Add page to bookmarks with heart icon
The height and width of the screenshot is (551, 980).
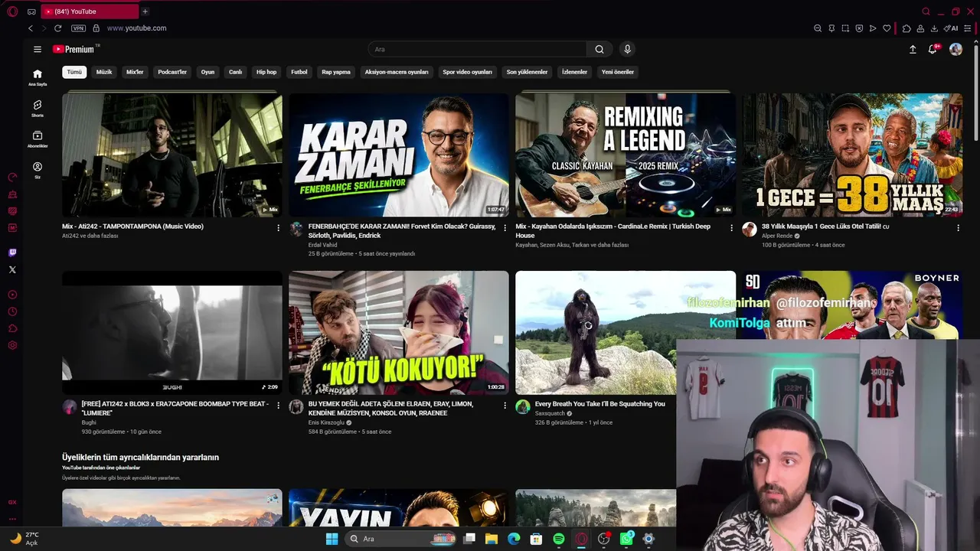pyautogui.click(x=887, y=28)
